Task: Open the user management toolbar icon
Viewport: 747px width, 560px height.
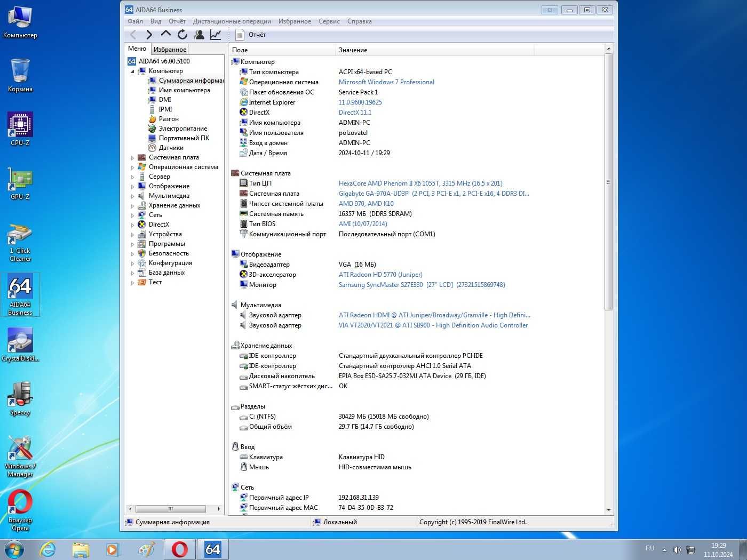Action: (199, 35)
